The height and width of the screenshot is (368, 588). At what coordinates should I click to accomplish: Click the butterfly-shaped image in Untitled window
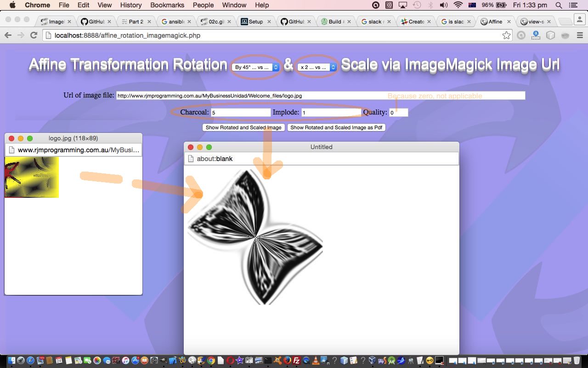pos(255,236)
